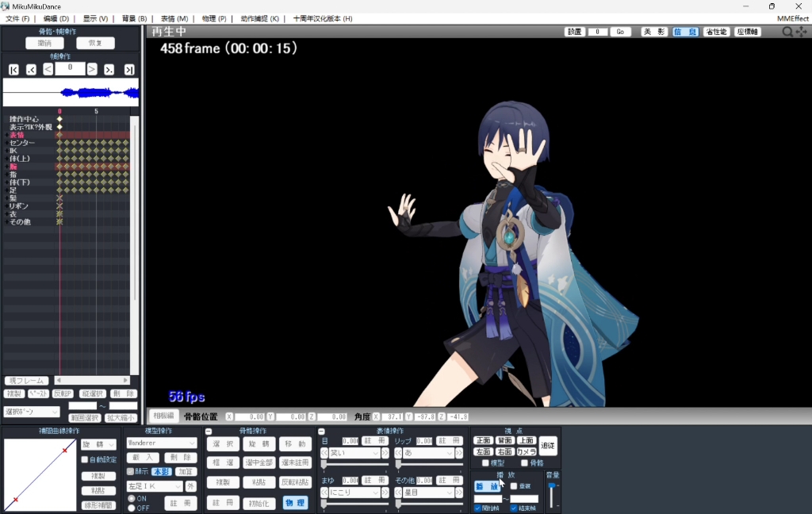Go to next keyframe (>.) button
812x514 pixels.
[x=109, y=70]
